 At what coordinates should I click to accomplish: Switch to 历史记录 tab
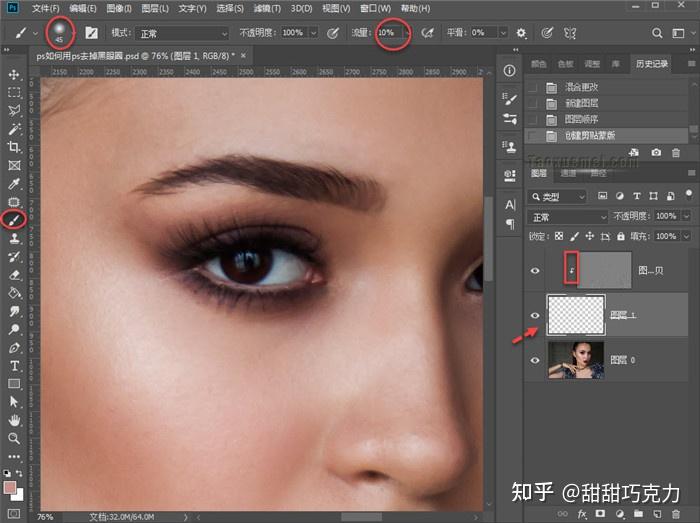pos(652,64)
